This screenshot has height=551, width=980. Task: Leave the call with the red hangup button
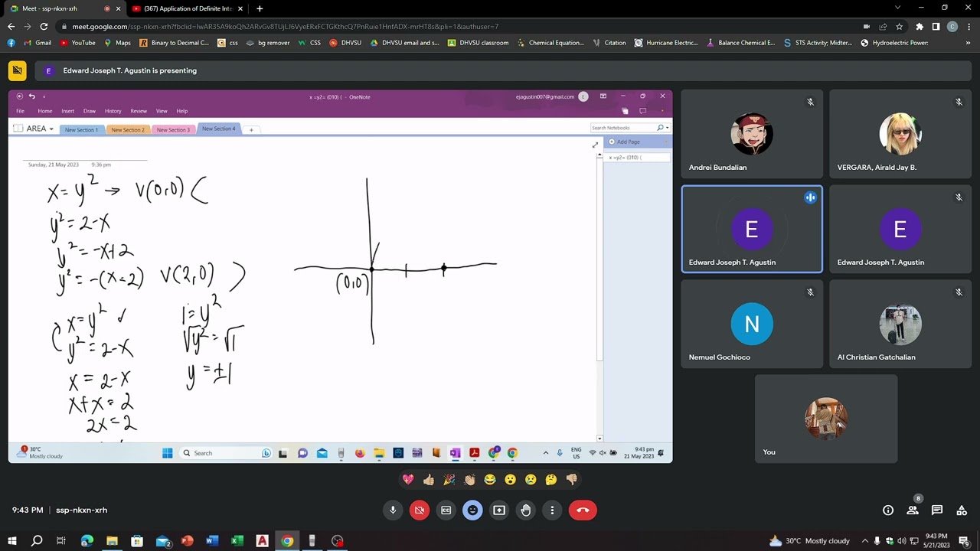[583, 510]
